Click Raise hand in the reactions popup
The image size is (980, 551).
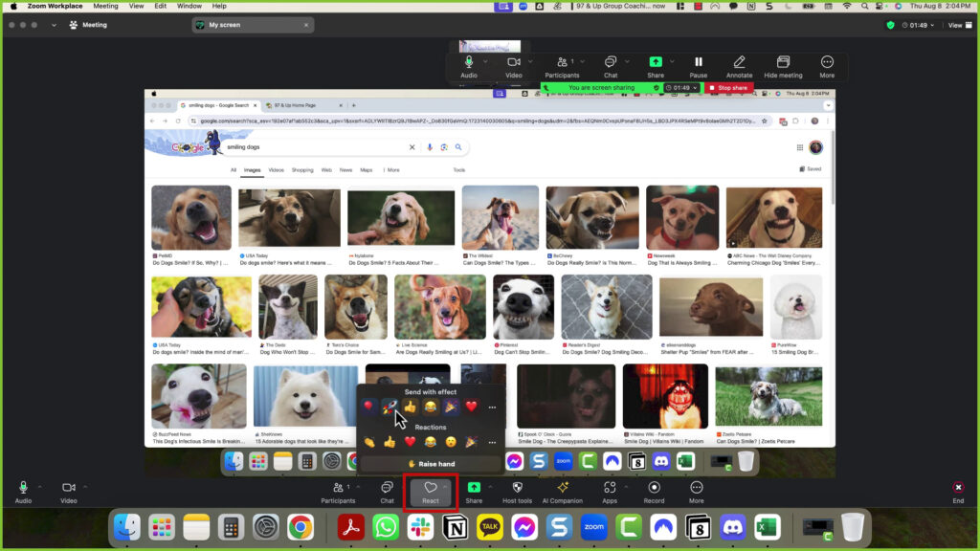433,463
